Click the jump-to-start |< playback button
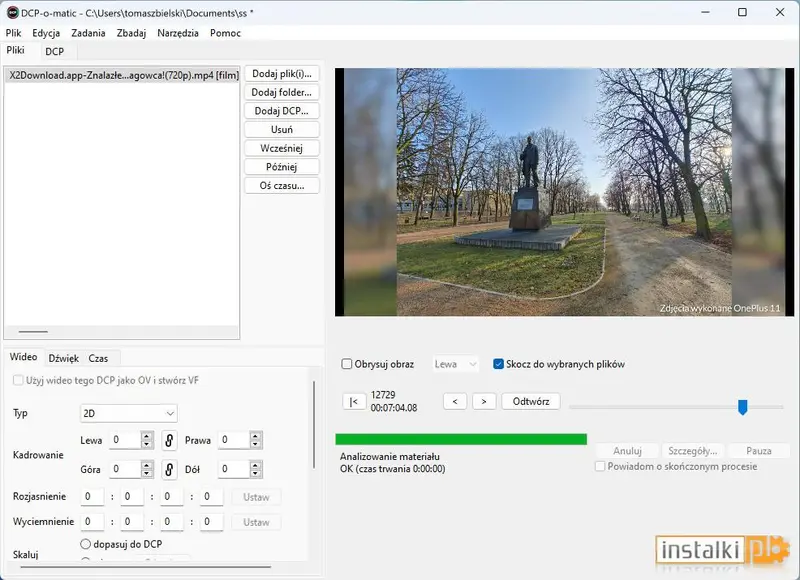800x580 pixels. (354, 402)
